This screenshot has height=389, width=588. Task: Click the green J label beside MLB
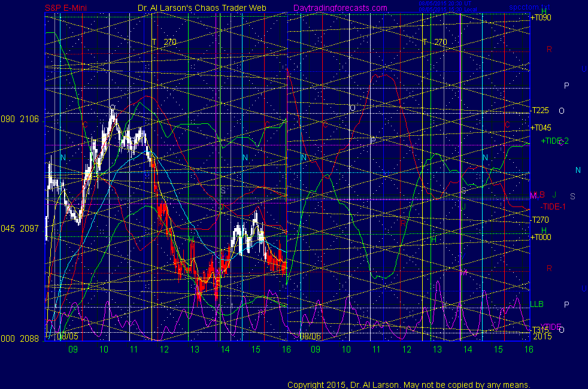[554, 194]
